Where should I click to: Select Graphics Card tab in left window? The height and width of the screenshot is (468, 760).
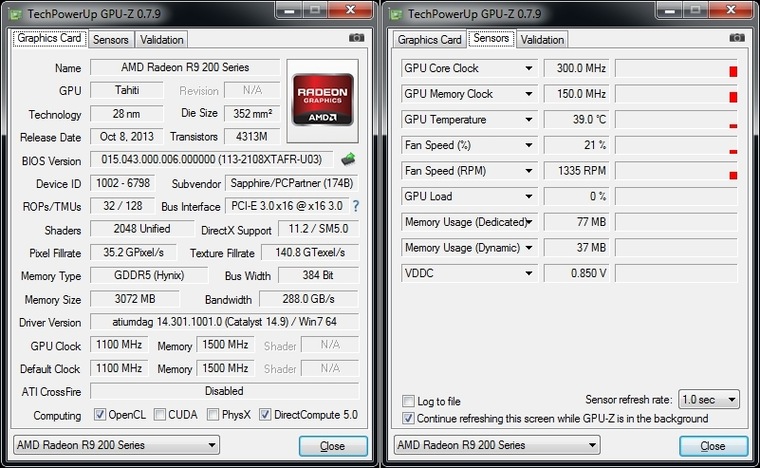tap(49, 38)
